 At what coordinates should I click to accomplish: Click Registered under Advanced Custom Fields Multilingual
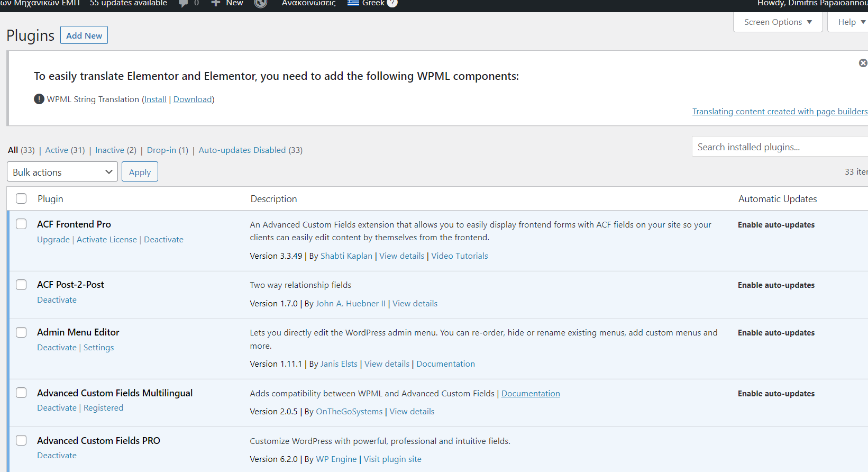104,408
